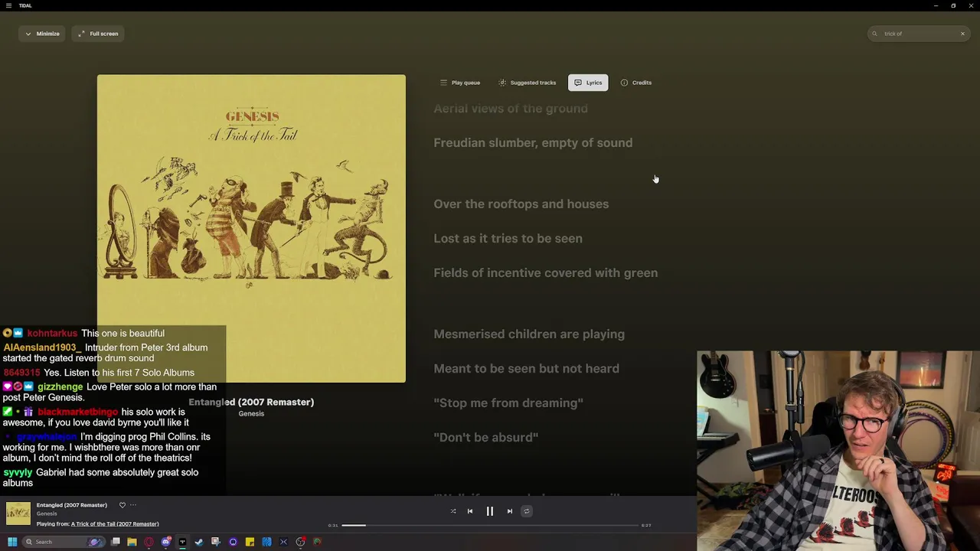
Task: Jump to lyric 'Freudian slumber, empty of sound'
Action: pos(533,143)
